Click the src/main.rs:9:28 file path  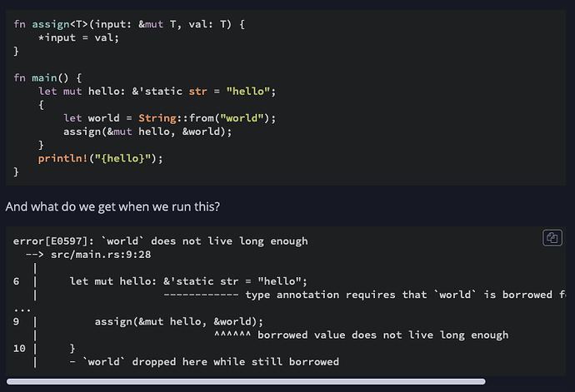tap(101, 255)
